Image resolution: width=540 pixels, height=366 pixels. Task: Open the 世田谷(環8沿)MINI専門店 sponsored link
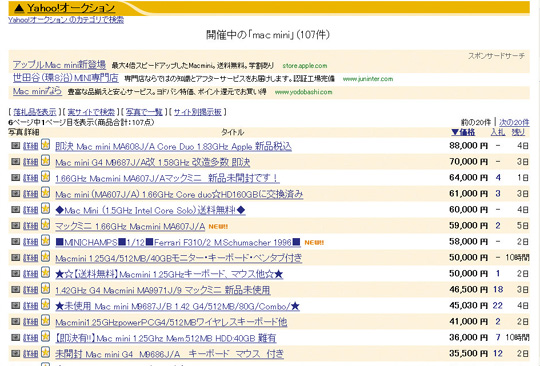coord(65,78)
